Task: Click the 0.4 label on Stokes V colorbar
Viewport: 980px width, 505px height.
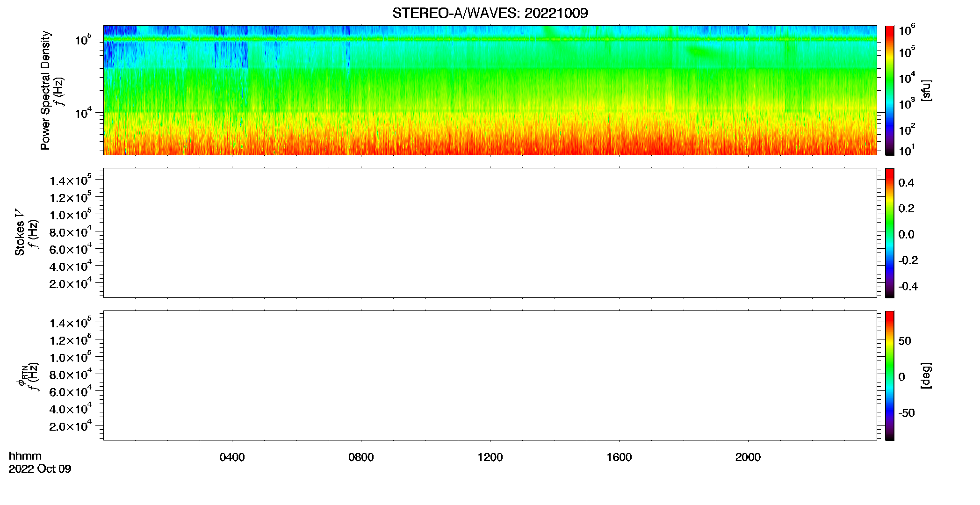Action: [x=906, y=183]
